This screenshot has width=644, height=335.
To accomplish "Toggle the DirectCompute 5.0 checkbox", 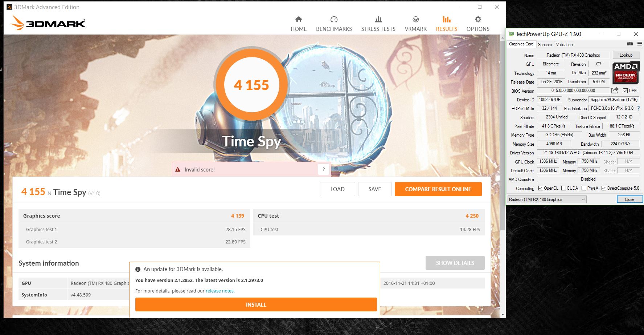I will pos(604,188).
